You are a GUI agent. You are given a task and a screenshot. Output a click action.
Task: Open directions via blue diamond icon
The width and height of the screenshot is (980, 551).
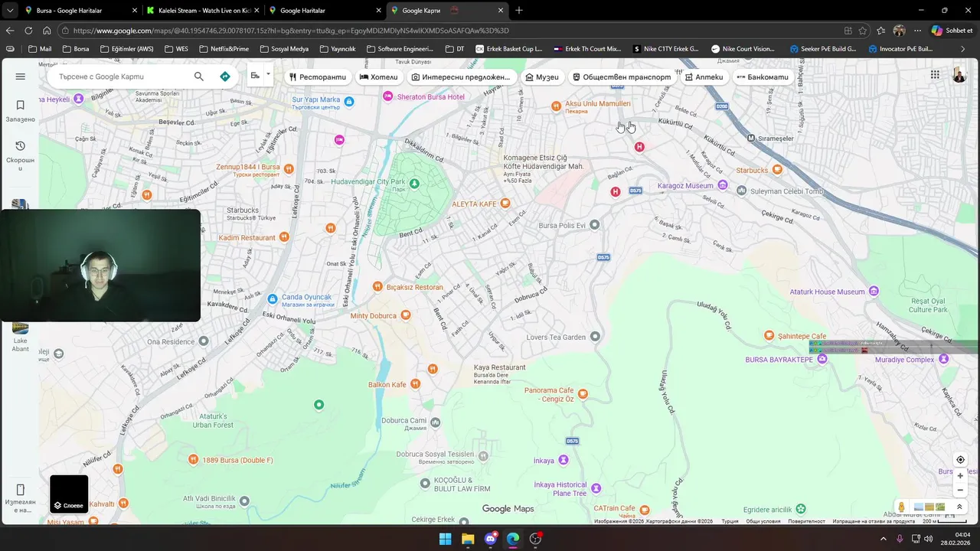(x=224, y=77)
